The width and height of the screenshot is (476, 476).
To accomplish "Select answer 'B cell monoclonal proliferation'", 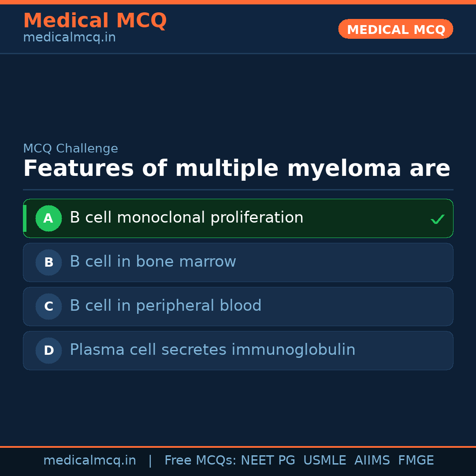I will coord(186,218).
